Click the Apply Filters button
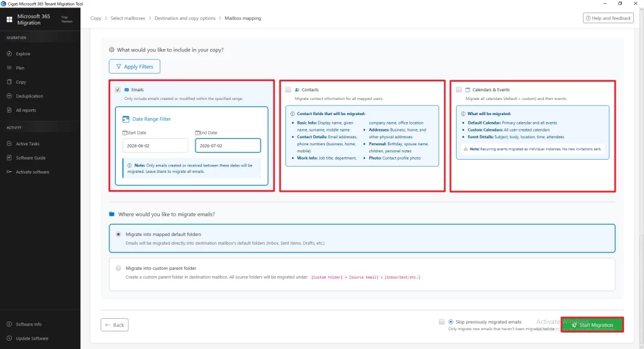The image size is (644, 349). [135, 67]
